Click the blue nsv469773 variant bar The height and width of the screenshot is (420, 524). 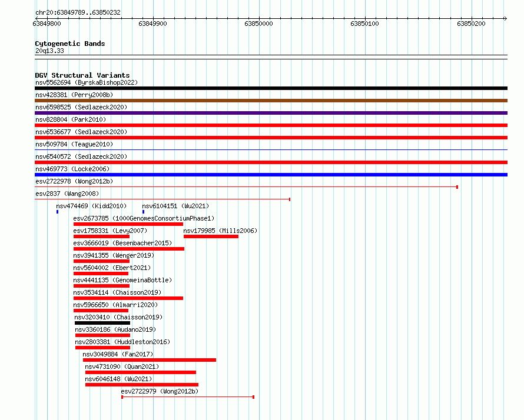271,175
